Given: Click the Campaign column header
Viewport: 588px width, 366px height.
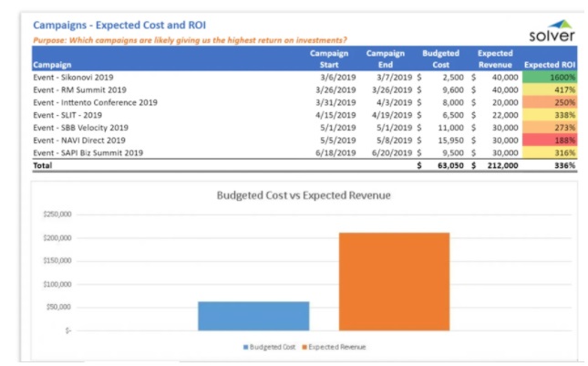Looking at the screenshot, I should click(52, 65).
